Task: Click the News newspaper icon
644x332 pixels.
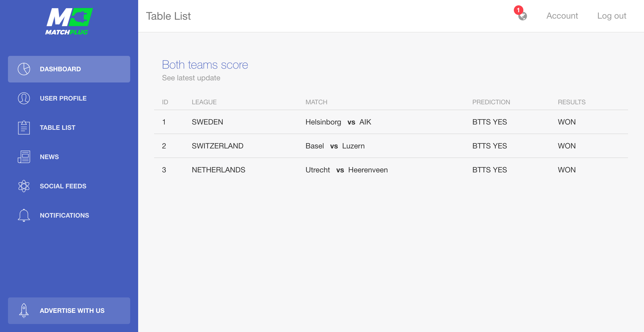Action: 24,157
